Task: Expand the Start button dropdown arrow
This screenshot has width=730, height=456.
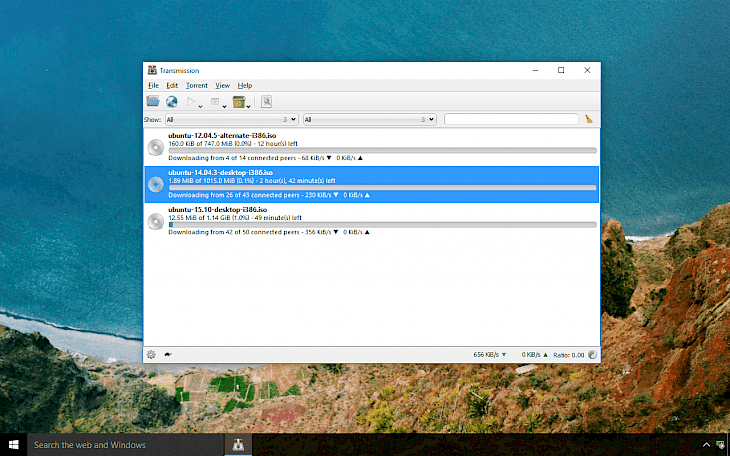Action: 200,107
